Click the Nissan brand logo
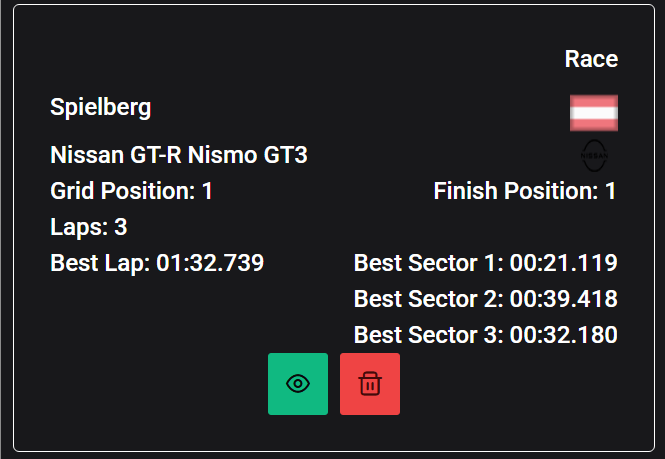665x459 pixels. point(594,156)
